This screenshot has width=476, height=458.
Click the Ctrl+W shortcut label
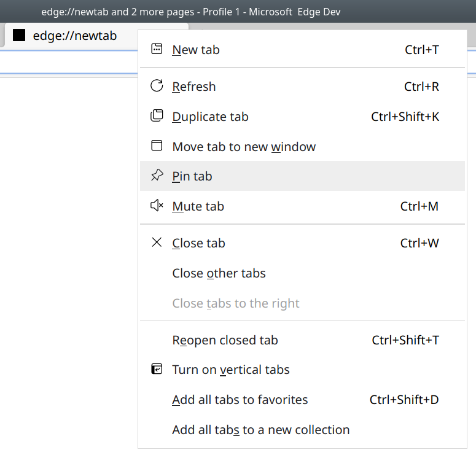tap(419, 243)
